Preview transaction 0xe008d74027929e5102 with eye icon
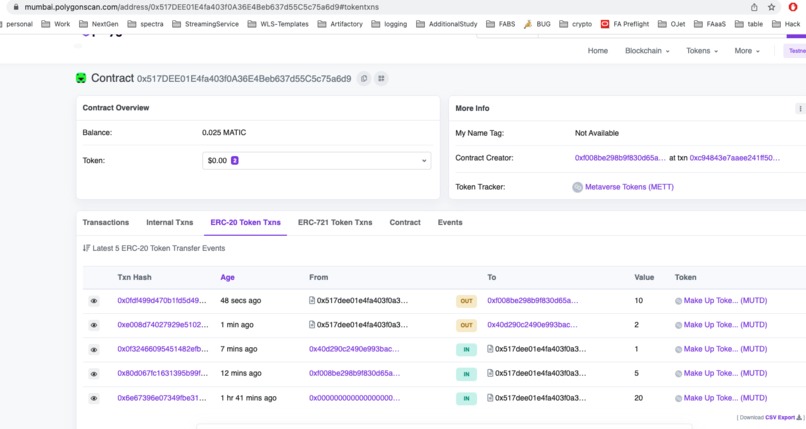Screen dimensions: 806x429 point(94,325)
